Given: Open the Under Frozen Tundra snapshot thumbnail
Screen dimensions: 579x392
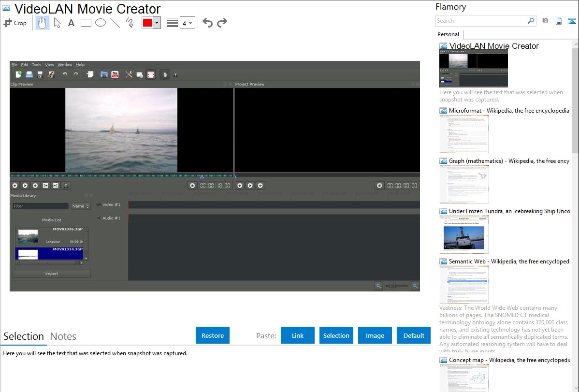Looking at the screenshot, I should (x=464, y=234).
